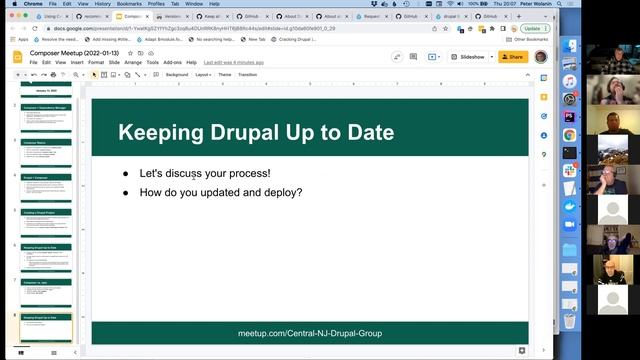Select the Shape tool

click(127, 75)
